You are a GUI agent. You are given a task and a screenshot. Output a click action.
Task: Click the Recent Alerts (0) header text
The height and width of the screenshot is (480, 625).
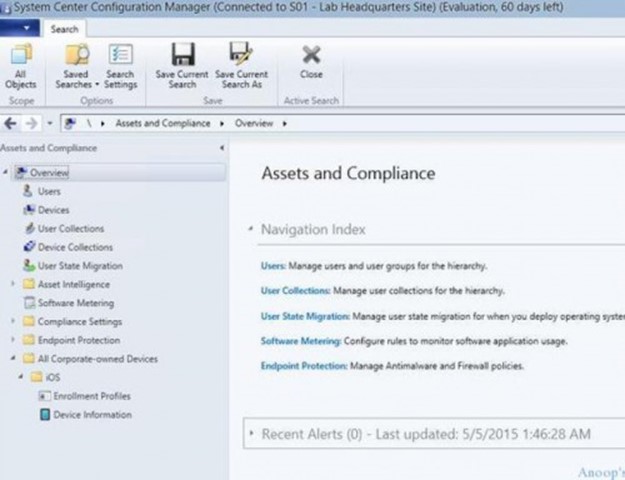click(312, 434)
